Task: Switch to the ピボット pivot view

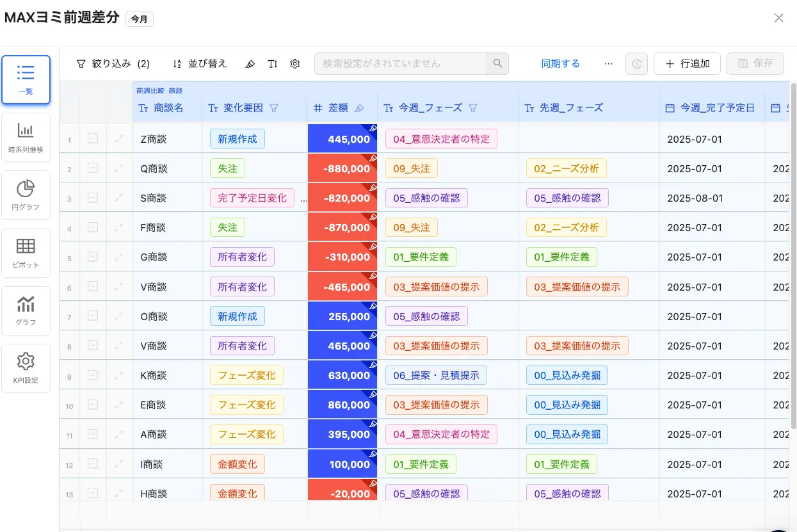Action: [26, 253]
